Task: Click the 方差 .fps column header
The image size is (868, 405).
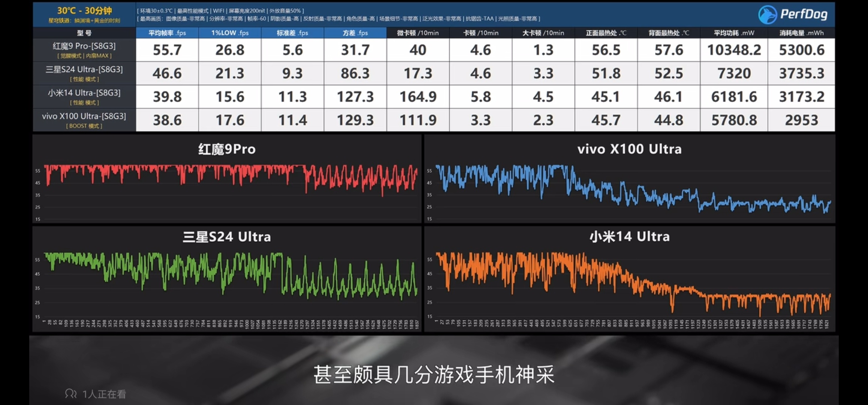Action: pyautogui.click(x=355, y=33)
